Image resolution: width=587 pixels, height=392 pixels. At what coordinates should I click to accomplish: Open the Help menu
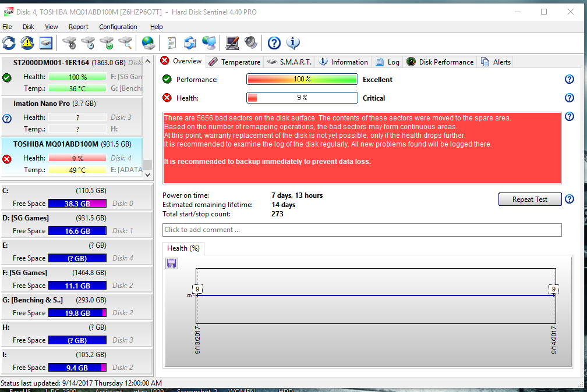coord(157,27)
